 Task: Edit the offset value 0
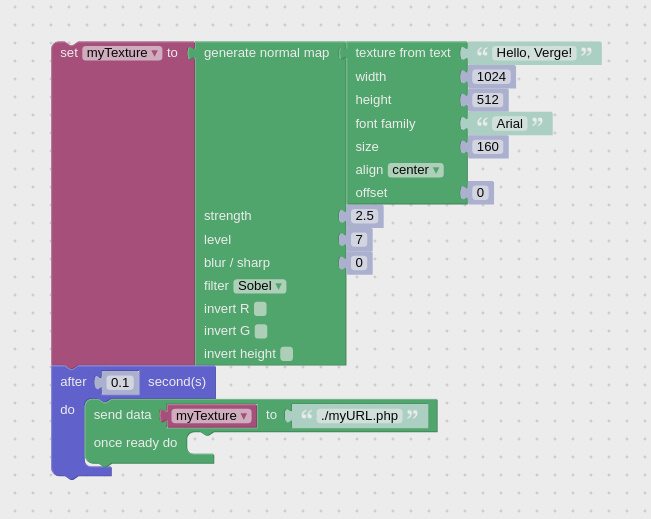480,193
